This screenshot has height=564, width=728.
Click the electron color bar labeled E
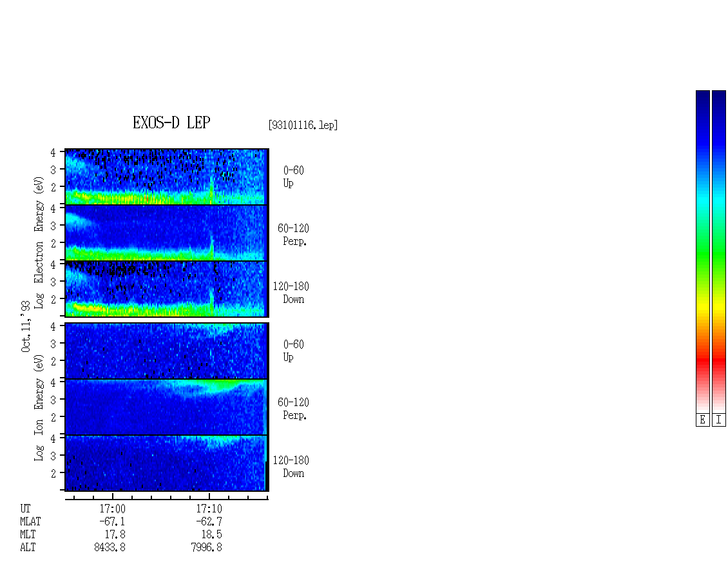click(702, 251)
